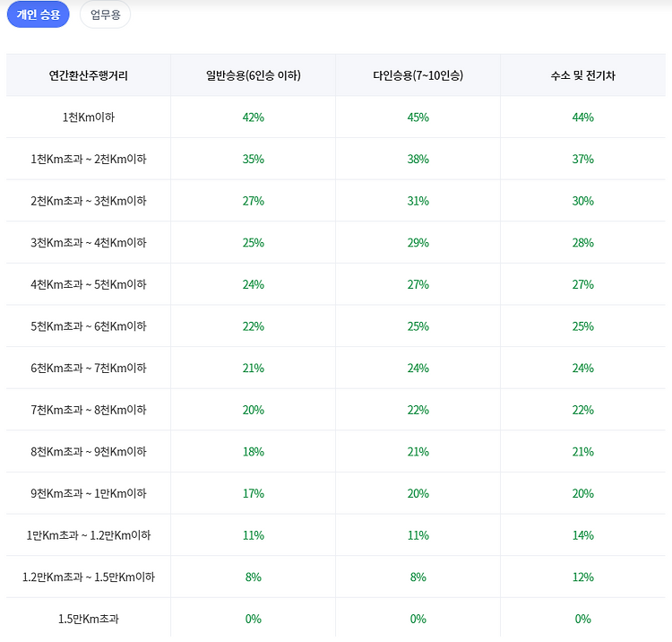Screen dimensions: 672x642
Task: Click 27% in the 2천Km초과 ~ 3천Km이하 row
Action: [x=253, y=201]
